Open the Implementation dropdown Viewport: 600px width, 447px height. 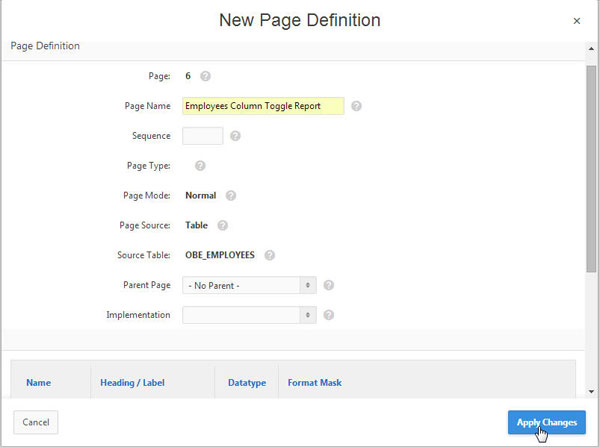[x=249, y=315]
